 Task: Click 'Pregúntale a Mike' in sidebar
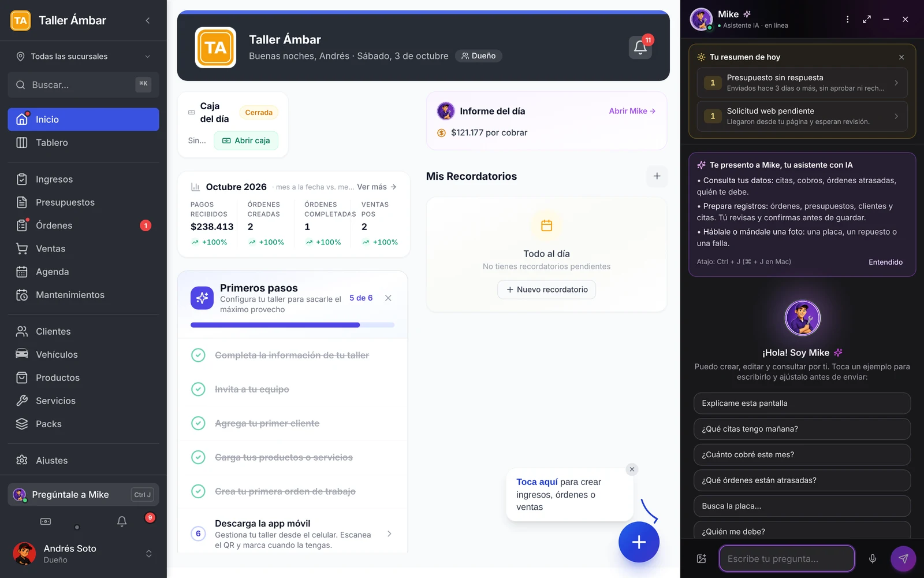(x=83, y=495)
